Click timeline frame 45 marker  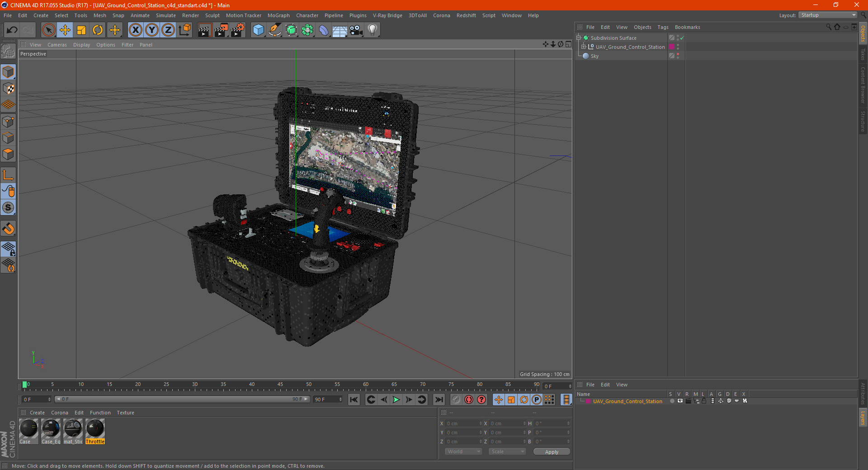[x=280, y=385]
